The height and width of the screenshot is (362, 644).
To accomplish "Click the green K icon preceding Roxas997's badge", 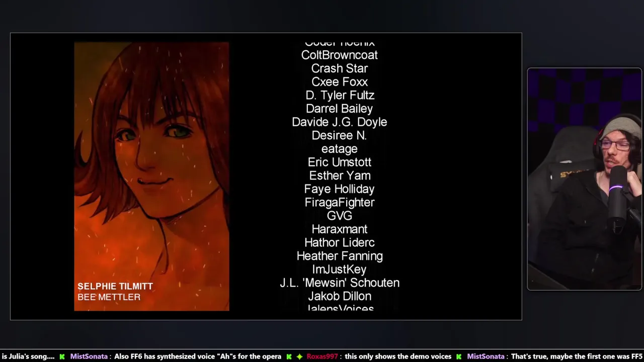I will pyautogui.click(x=289, y=356).
